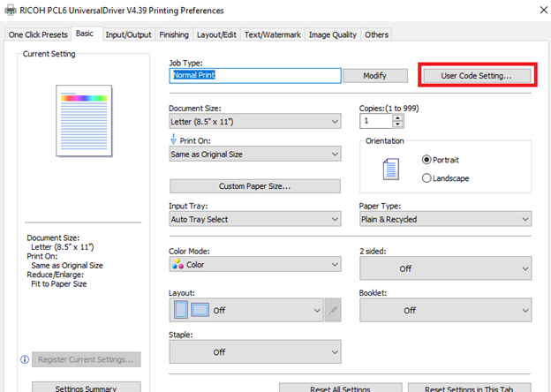Close the Printing Preferences window
Viewport: 551px width, 392px height.
(543, 11)
